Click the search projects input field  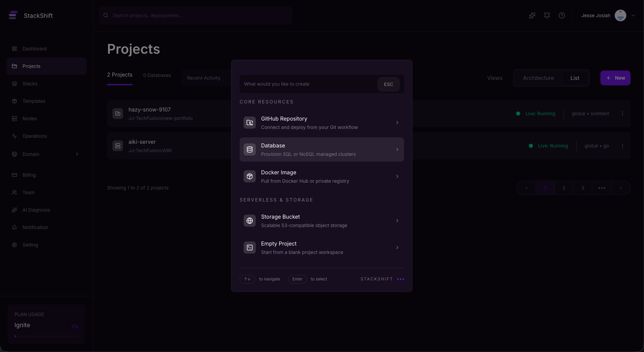[195, 15]
